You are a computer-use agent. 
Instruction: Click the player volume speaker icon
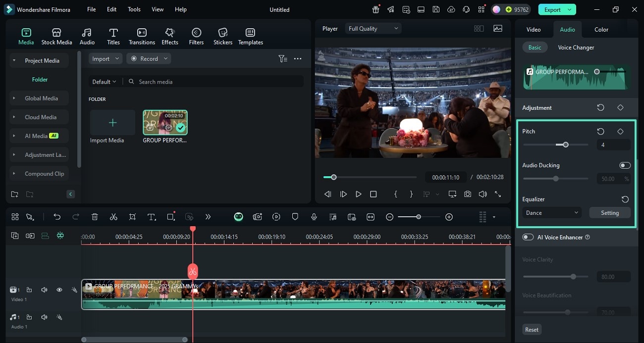483,194
